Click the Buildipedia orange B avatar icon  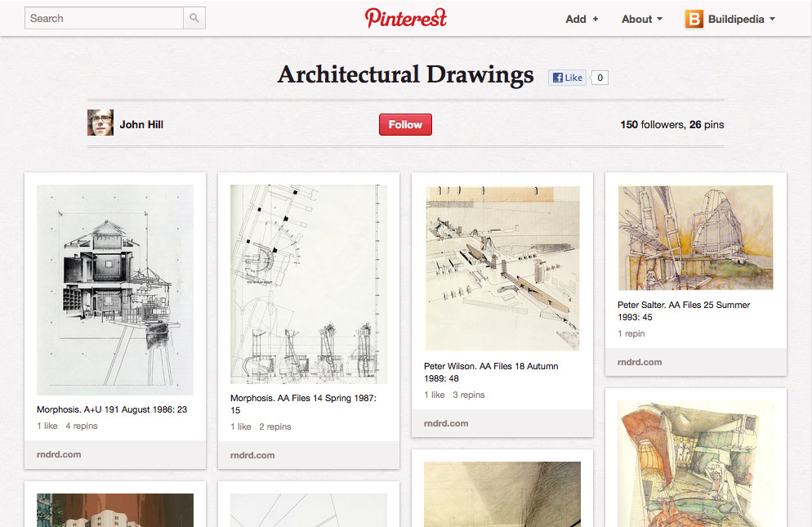coord(694,19)
